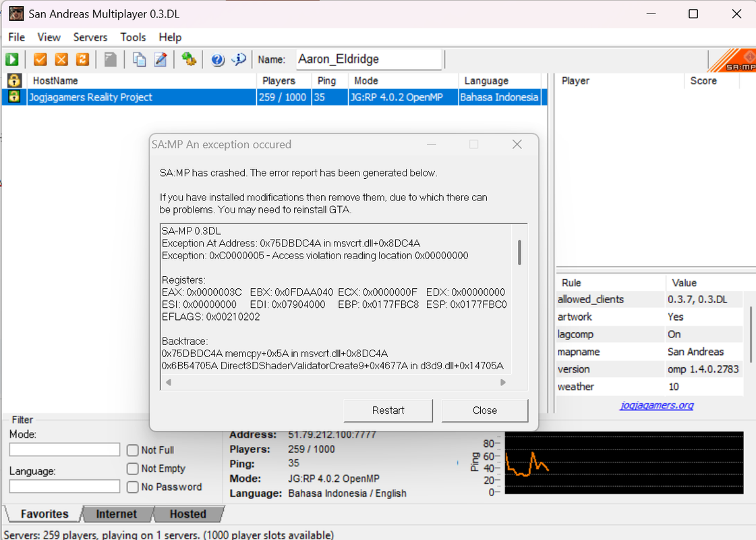This screenshot has height=540, width=756.
Task: Click the padlock icon in Jogjagamers row
Action: pyautogui.click(x=14, y=97)
